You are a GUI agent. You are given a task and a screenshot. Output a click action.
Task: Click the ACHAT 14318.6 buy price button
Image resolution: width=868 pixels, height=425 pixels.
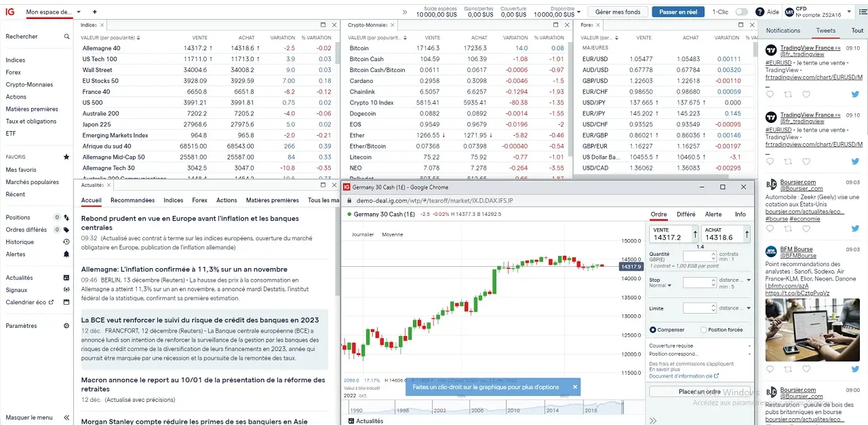click(x=726, y=234)
